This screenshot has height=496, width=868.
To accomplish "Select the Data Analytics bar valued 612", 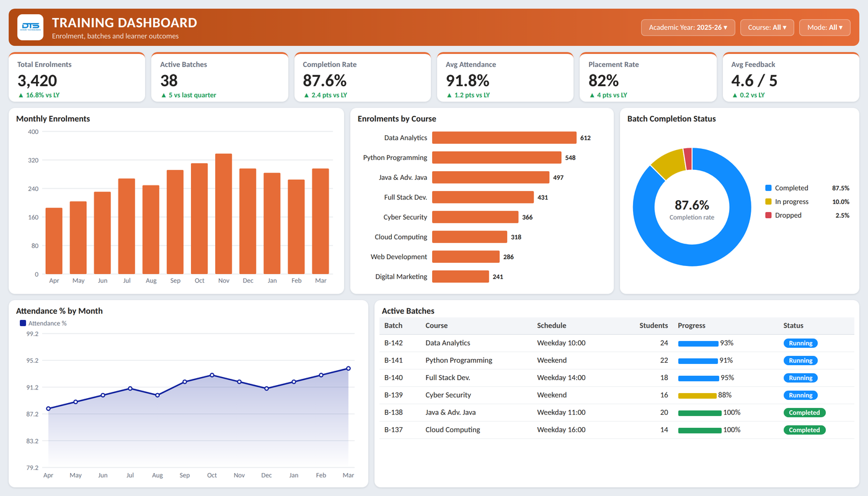I will click(x=504, y=138).
